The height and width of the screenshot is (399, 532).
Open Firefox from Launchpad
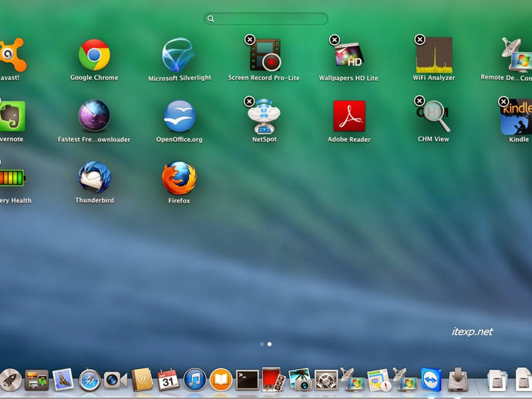pos(179,178)
